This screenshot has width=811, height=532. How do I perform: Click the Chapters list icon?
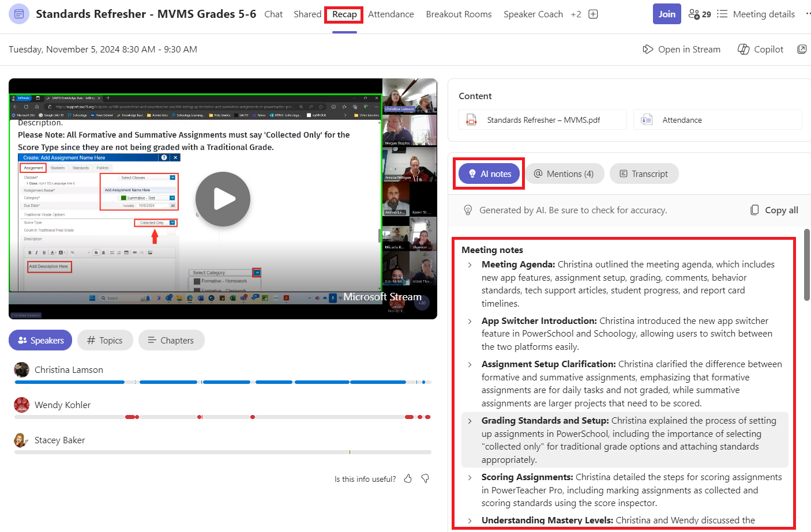[152, 340]
